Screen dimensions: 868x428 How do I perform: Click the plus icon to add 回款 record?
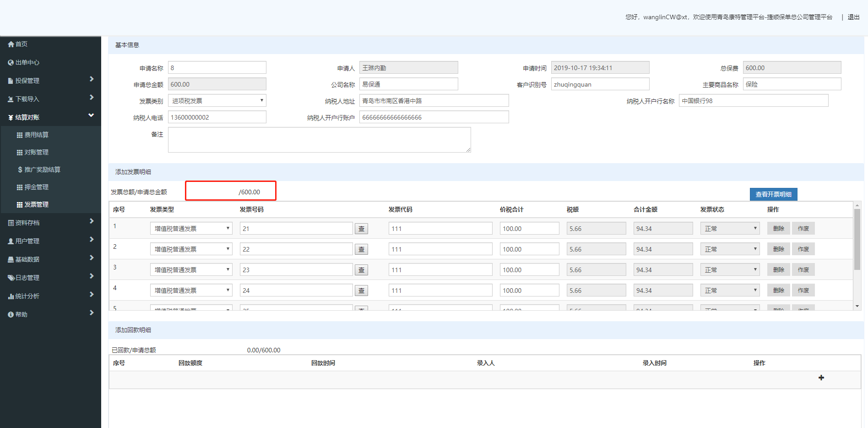821,378
